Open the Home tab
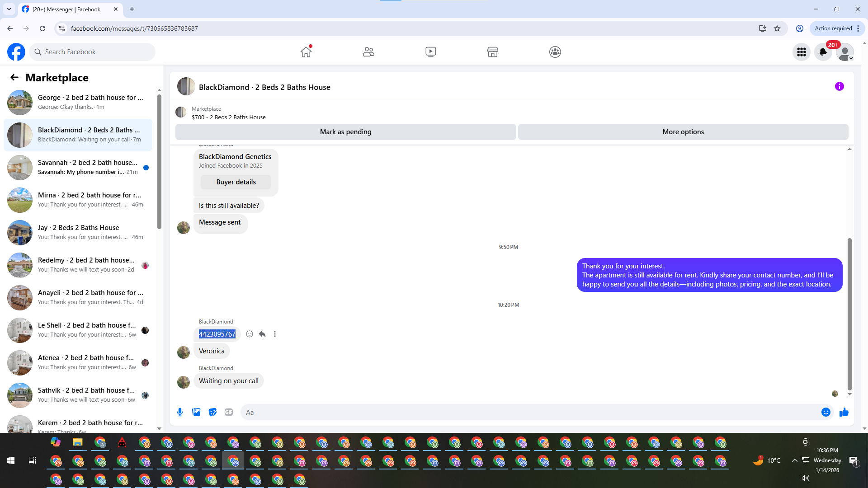The height and width of the screenshot is (488, 868). click(306, 52)
